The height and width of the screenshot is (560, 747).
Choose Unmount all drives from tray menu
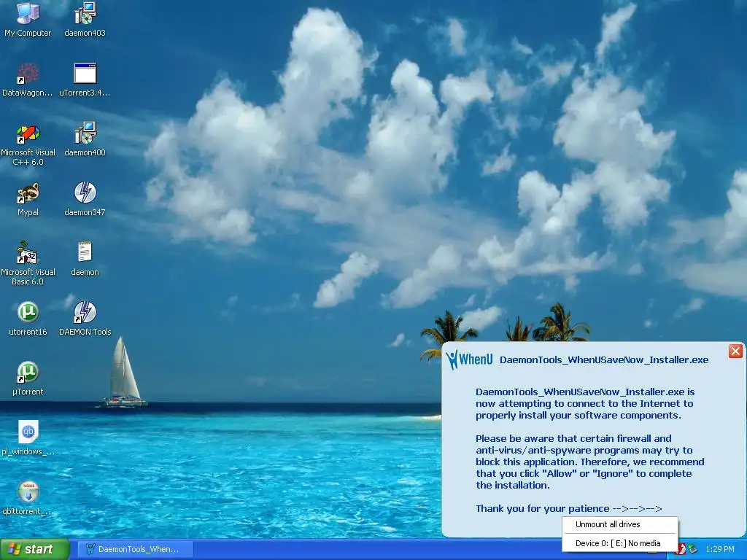pyautogui.click(x=620, y=525)
